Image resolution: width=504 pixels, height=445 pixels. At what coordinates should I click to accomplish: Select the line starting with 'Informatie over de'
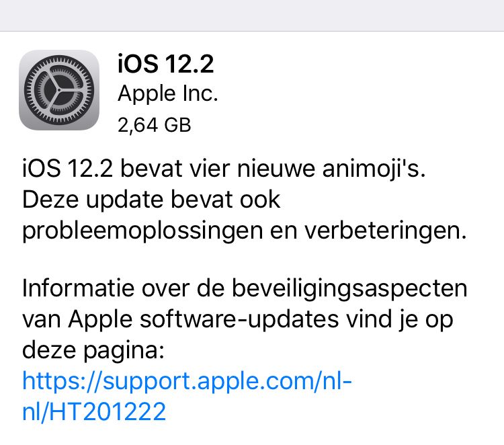(245, 289)
